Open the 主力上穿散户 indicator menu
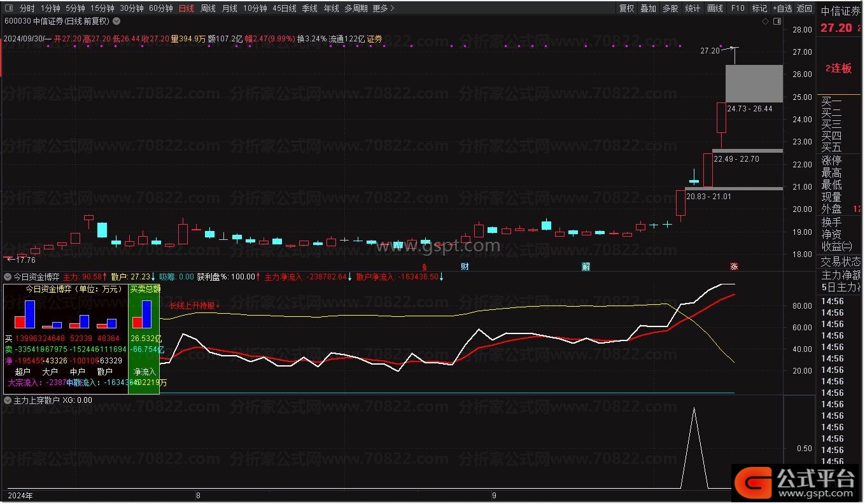The height and width of the screenshot is (504, 865). pos(8,400)
